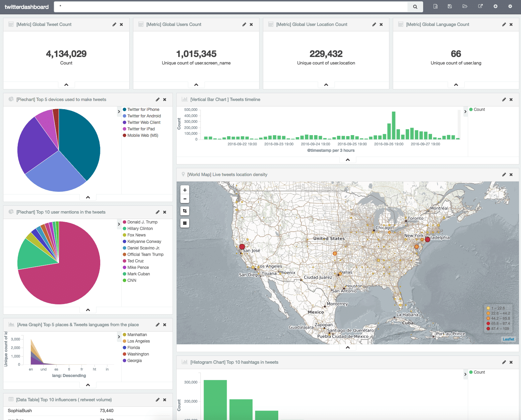The image size is (521, 420).
Task: Edit the Top 10 hashtags histogram
Action: click(x=504, y=362)
